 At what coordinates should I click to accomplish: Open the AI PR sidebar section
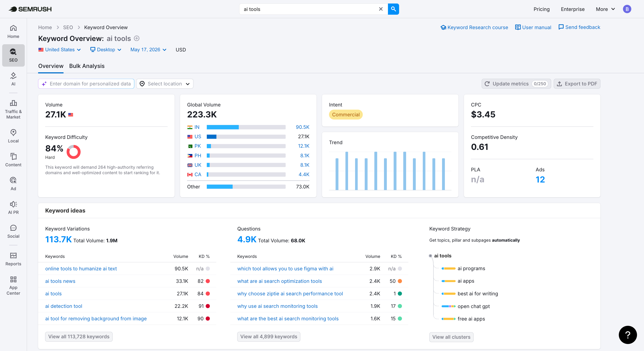coord(13,207)
